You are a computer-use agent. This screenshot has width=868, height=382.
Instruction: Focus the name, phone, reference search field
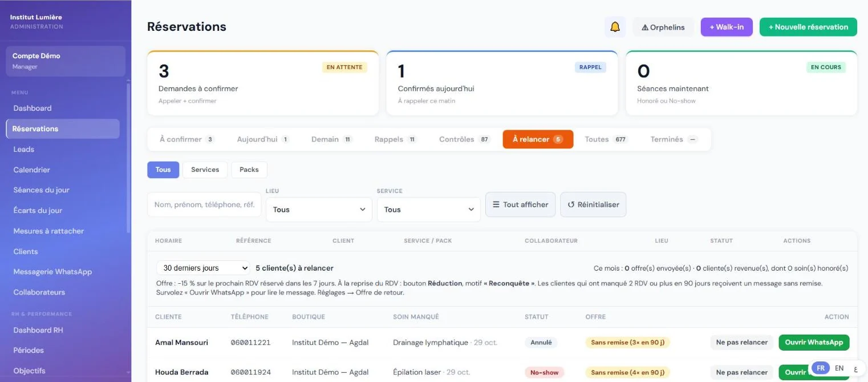coord(204,204)
